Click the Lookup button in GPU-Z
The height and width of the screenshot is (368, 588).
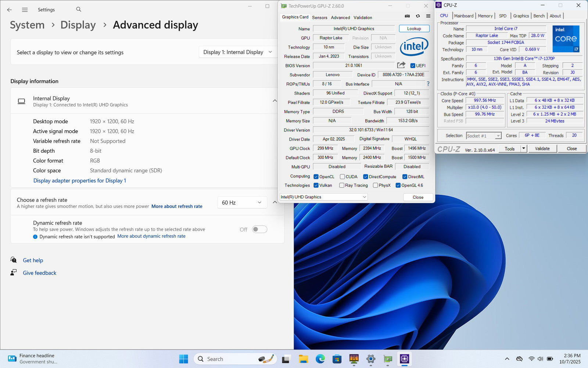click(414, 29)
